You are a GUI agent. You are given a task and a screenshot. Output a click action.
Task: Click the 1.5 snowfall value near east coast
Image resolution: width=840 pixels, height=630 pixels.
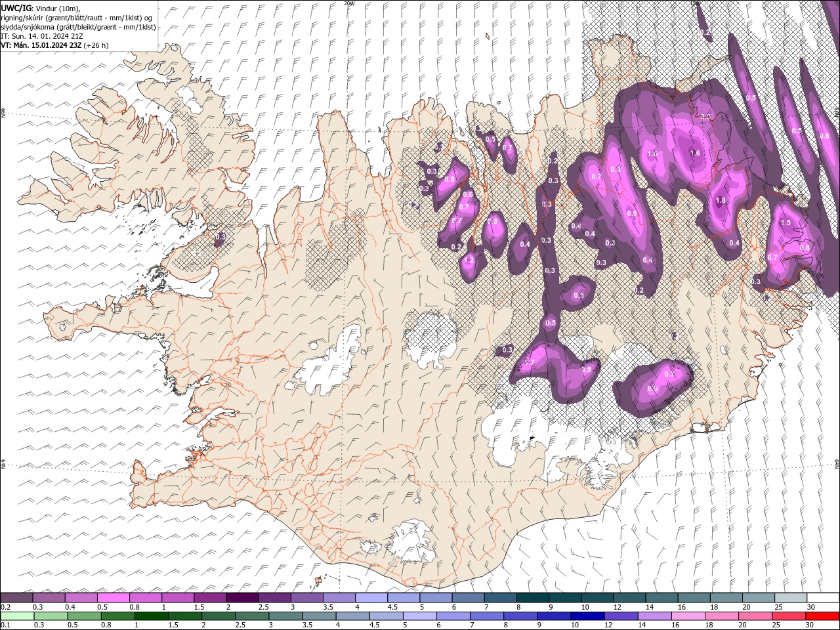pos(786,223)
